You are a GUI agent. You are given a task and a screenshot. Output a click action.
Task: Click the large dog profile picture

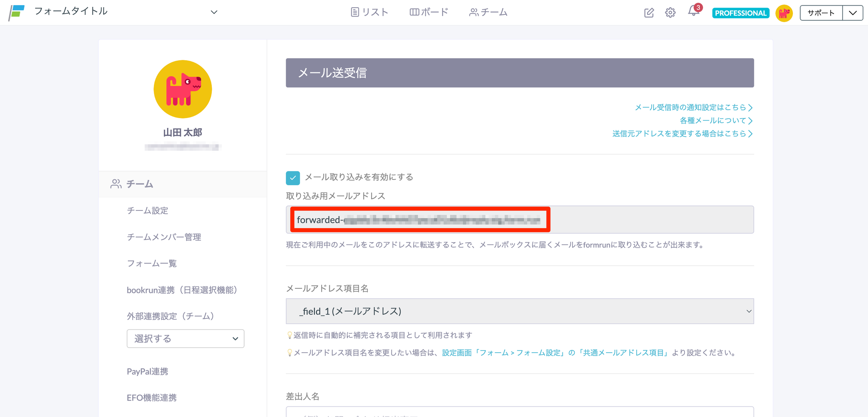tap(183, 89)
